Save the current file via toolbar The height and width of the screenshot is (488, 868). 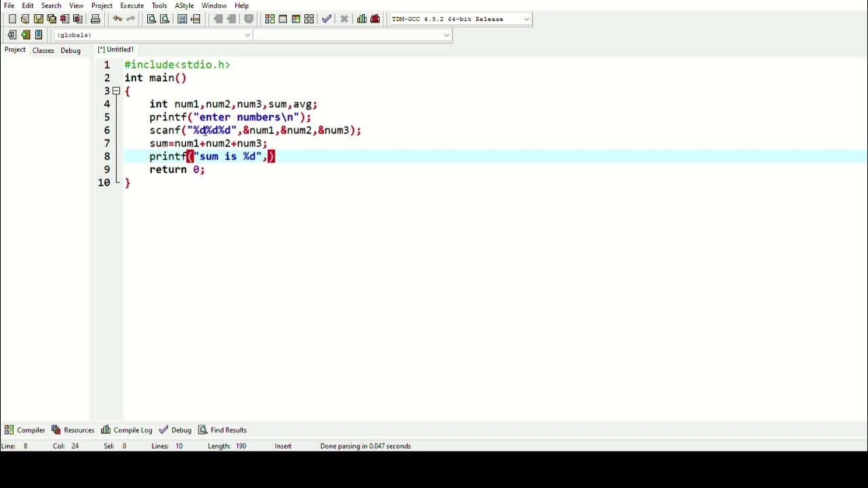click(39, 19)
